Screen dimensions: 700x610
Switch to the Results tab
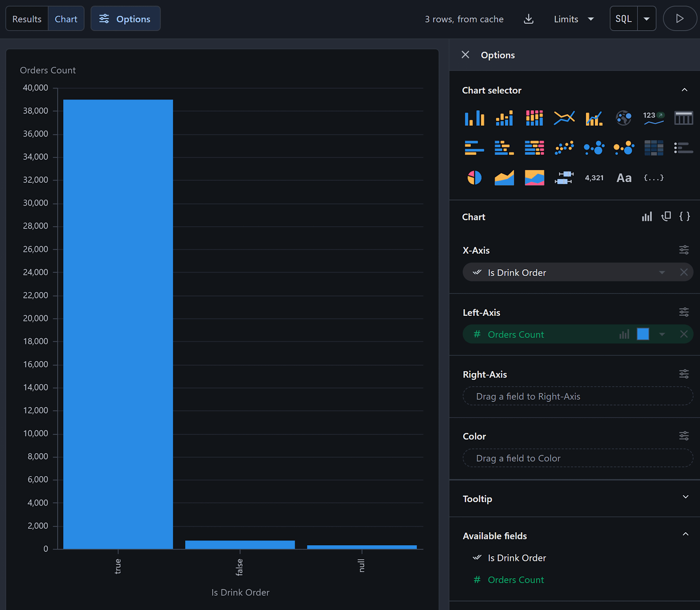pos(27,19)
